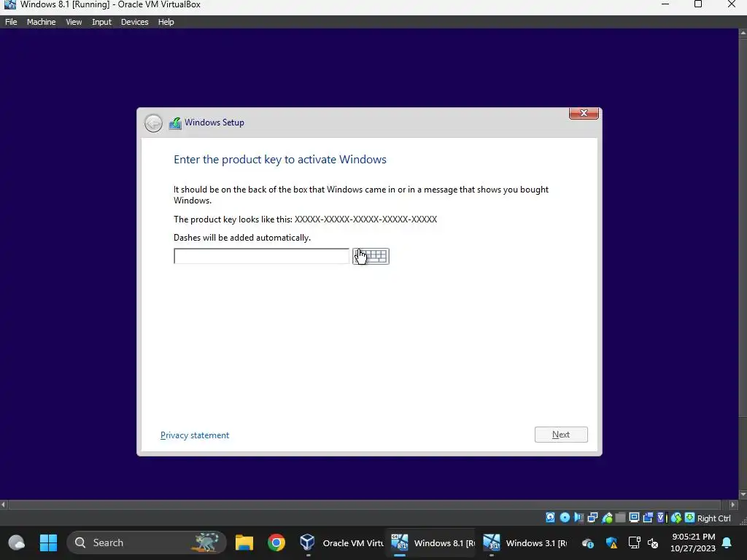Click the keyboard capture arrow indicator

pos(689,518)
